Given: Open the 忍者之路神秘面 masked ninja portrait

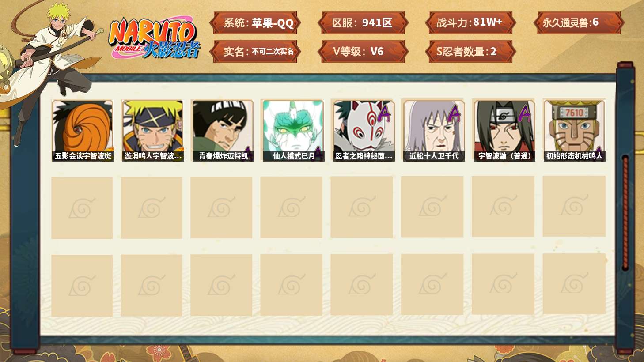Looking at the screenshot, I should pos(364,131).
